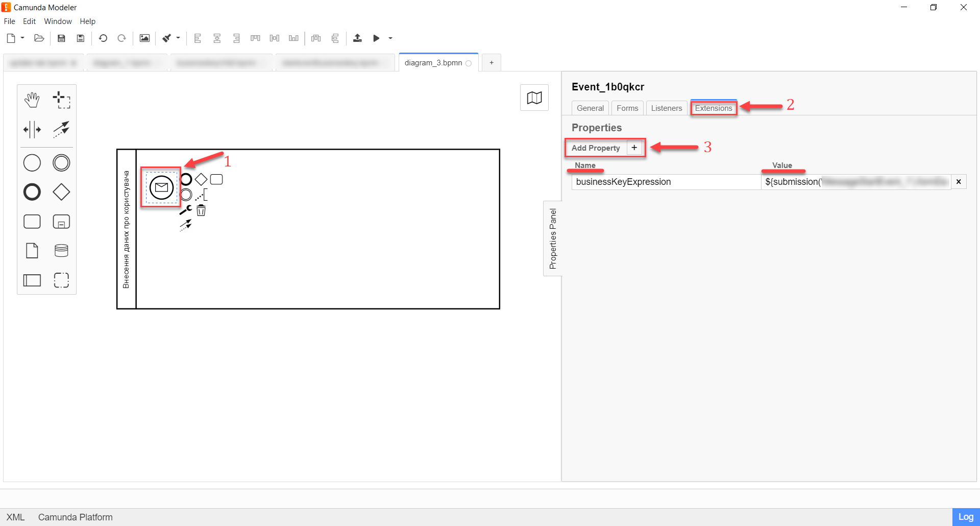
Task: Open the Help menu
Action: point(88,21)
